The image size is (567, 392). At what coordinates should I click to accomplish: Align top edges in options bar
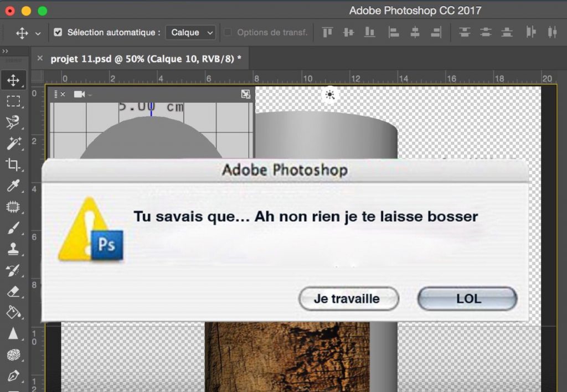(327, 33)
